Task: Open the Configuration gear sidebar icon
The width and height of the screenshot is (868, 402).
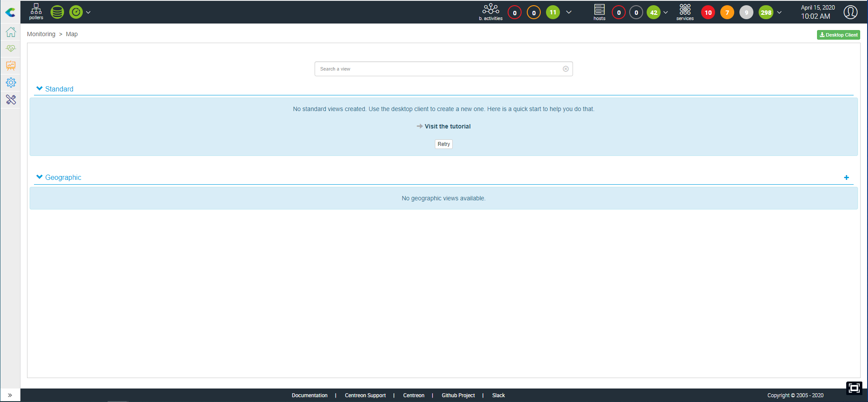Action: [x=11, y=83]
